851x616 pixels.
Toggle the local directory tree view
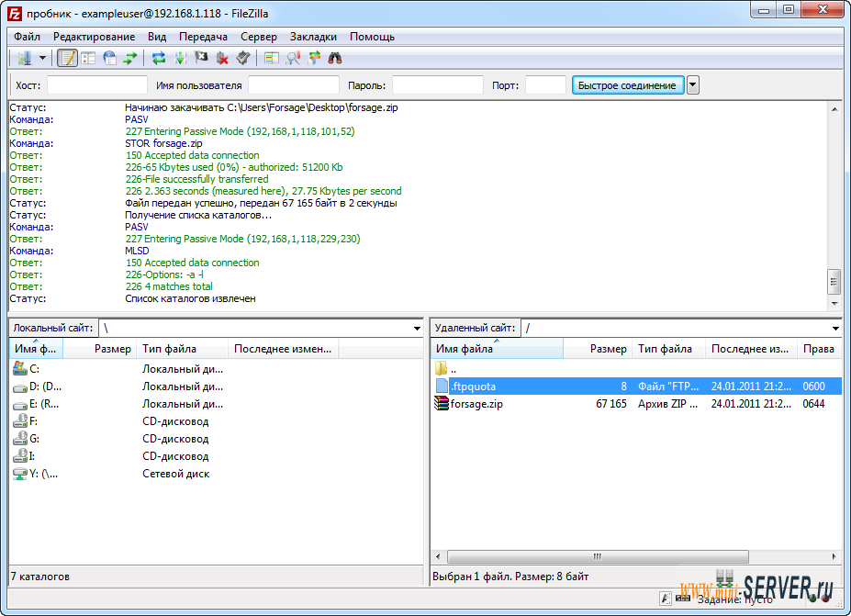tap(88, 58)
